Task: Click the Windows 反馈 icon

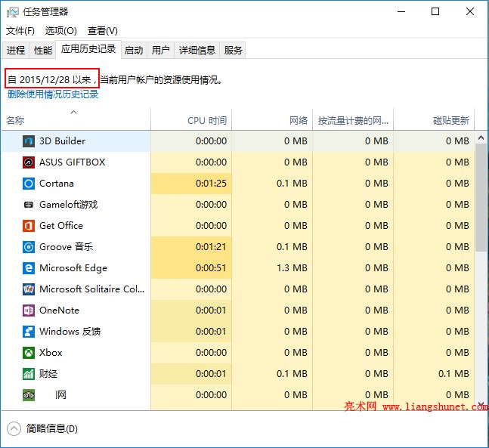Action: click(x=29, y=332)
